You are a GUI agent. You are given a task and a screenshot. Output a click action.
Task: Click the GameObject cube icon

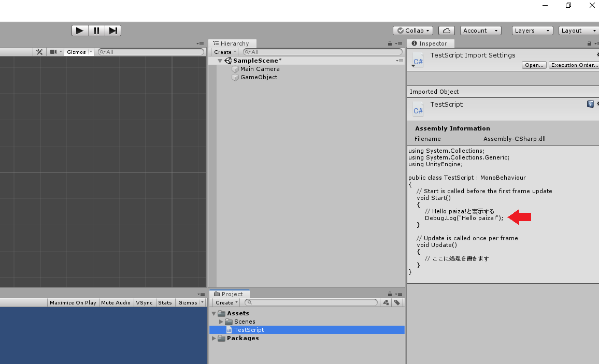click(235, 78)
